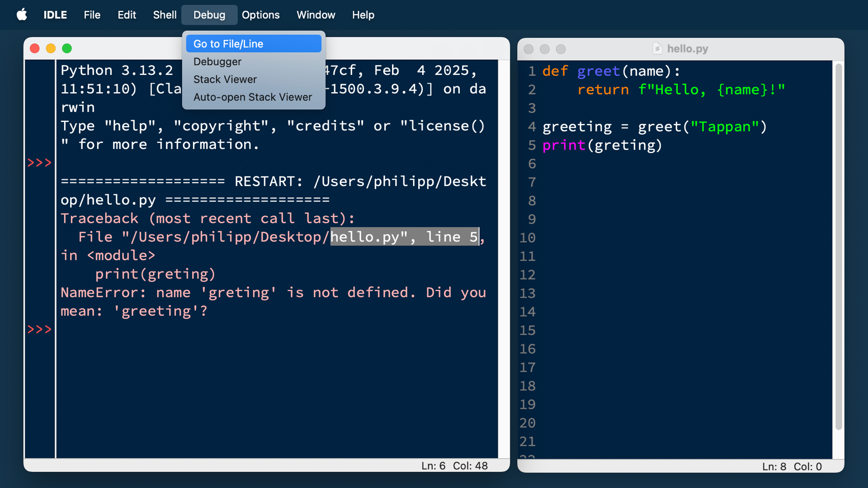Click the hello.py editor vertical scrollbar
The image size is (868, 488).
coord(838,246)
